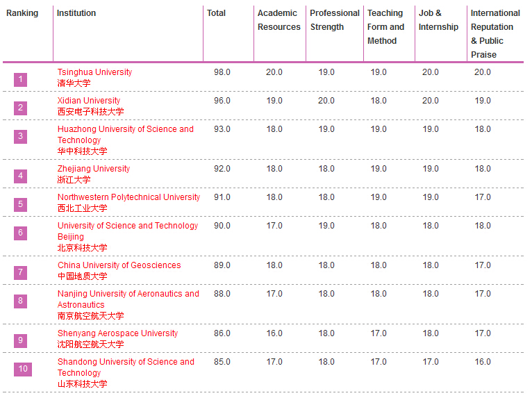Open Northwestern Polytechnical University link

click(x=129, y=197)
